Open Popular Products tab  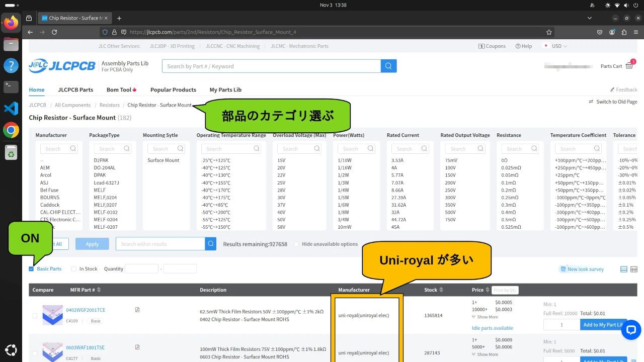coord(173,89)
